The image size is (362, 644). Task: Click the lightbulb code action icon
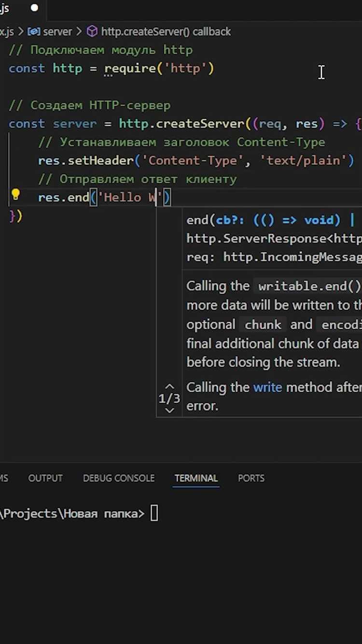tap(15, 195)
